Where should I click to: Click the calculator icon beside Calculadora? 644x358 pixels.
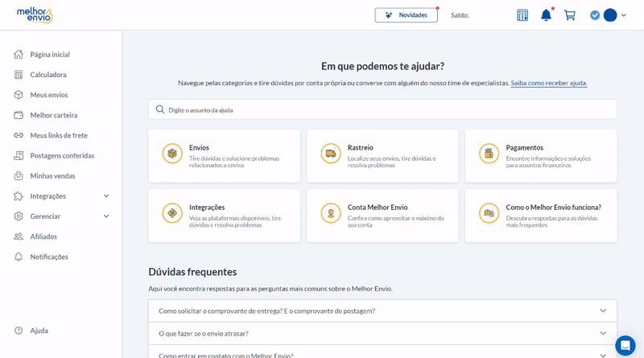[x=19, y=75]
